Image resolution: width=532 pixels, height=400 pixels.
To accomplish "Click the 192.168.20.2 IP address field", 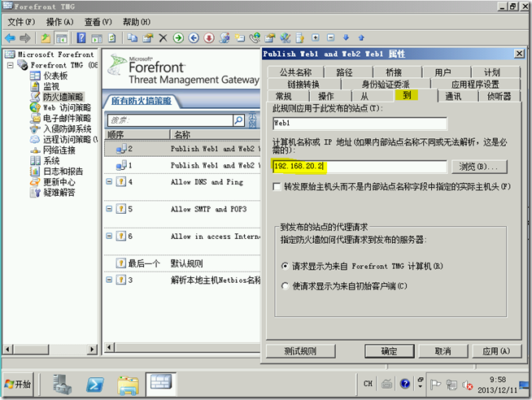I will click(x=360, y=167).
